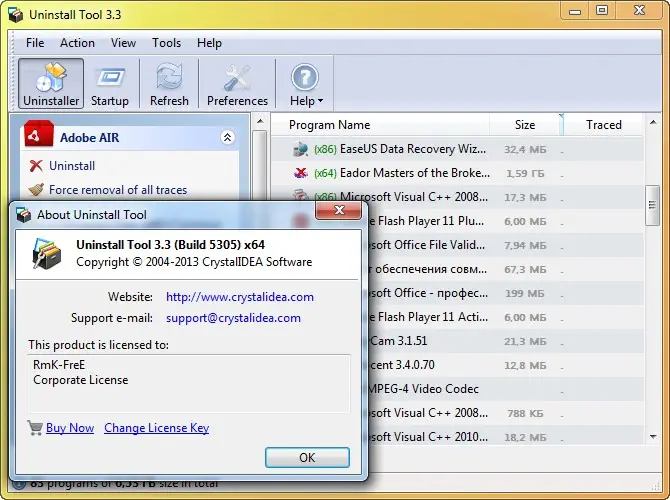The image size is (670, 500).
Task: Select Visual C++ 2010 18,2 МБ row
Action: [505, 436]
